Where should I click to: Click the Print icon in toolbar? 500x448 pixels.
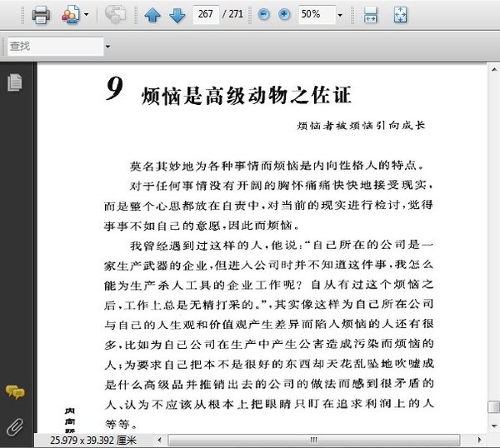pyautogui.click(x=41, y=15)
